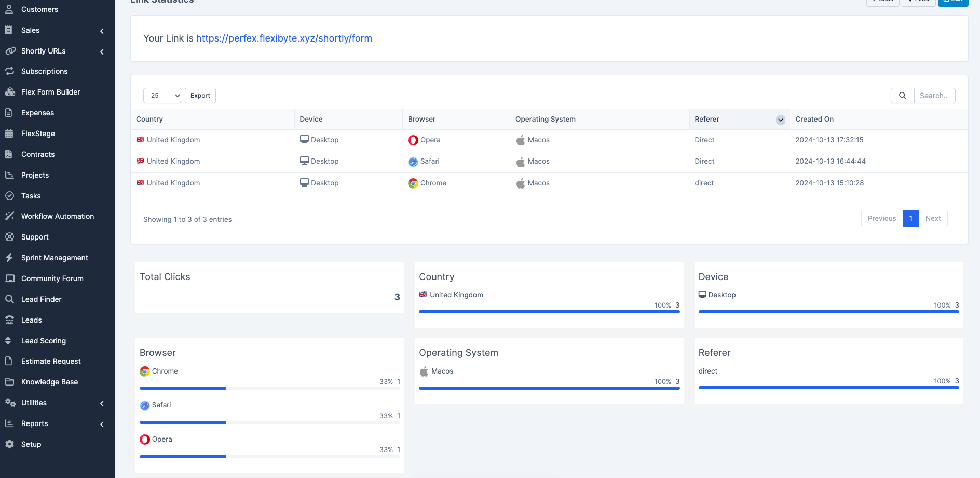Screen dimensions: 980x478
Task: Click the Utilities gears icon
Action: [x=10, y=403]
